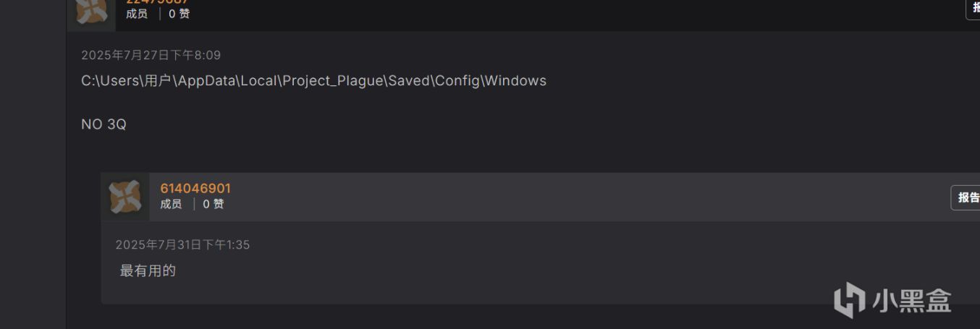Click the NO 3Q text line
Screen dimensions: 980x329
(x=104, y=124)
